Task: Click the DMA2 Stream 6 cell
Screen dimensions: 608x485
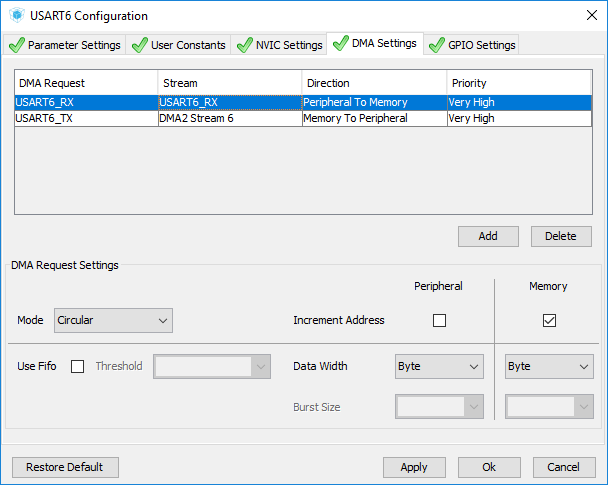Action: click(230, 118)
